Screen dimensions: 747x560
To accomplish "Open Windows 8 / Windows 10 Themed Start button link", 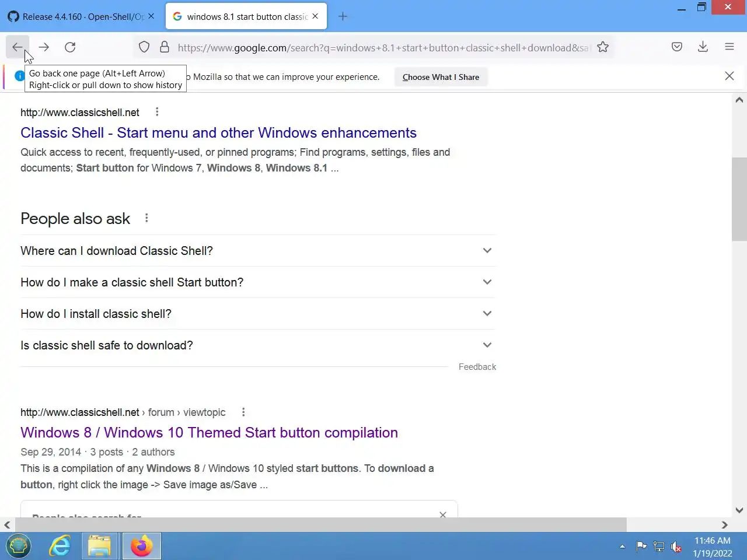I will (x=209, y=433).
